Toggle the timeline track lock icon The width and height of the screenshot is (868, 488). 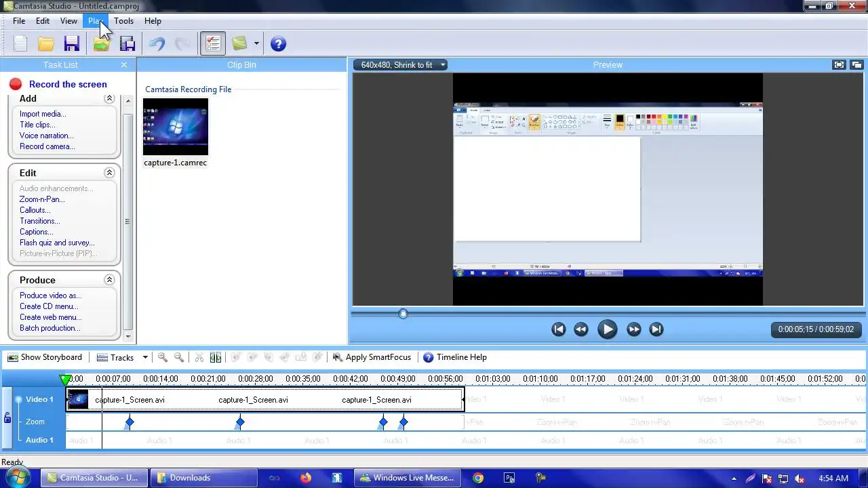point(7,418)
